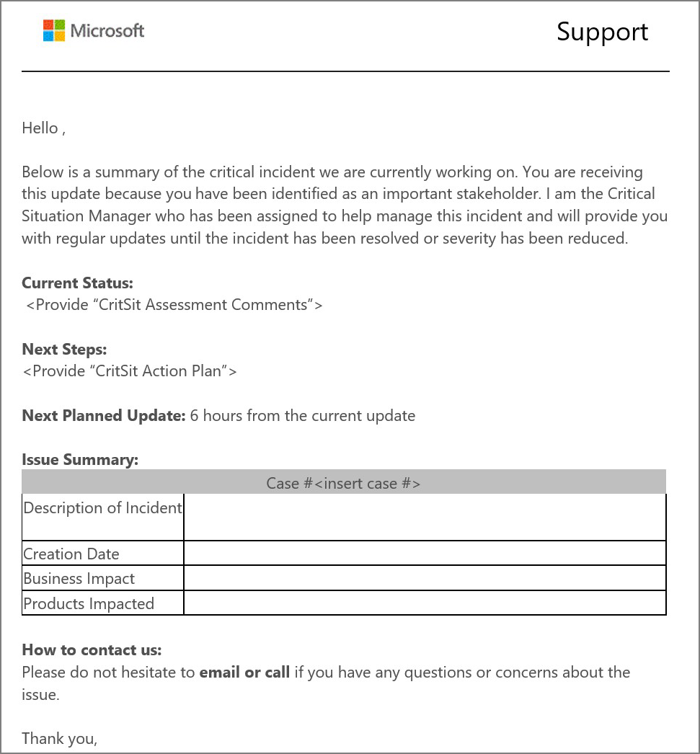This screenshot has height=754, width=700.
Task: Click the bold email or call text
Action: pos(244,673)
